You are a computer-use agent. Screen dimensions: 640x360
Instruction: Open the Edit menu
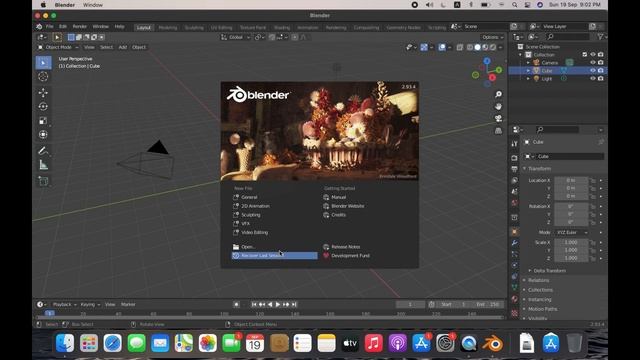point(63,27)
